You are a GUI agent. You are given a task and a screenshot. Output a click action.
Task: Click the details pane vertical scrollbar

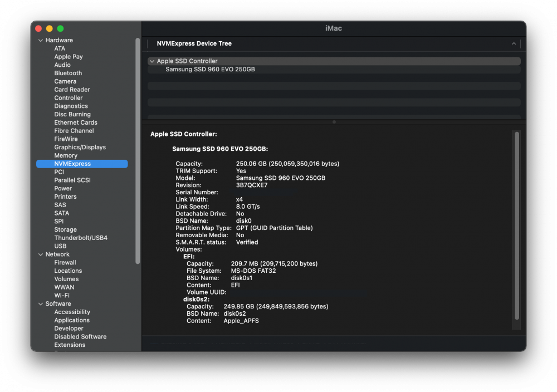(517, 226)
